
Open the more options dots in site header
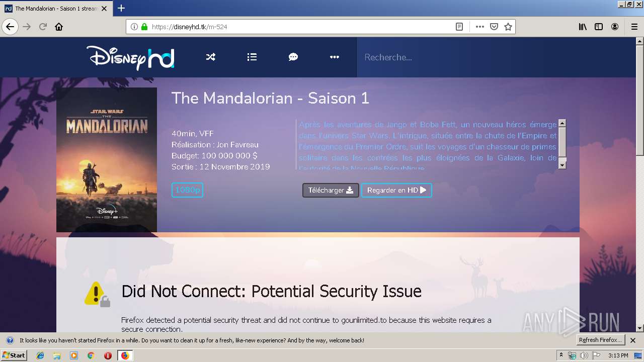point(335,57)
